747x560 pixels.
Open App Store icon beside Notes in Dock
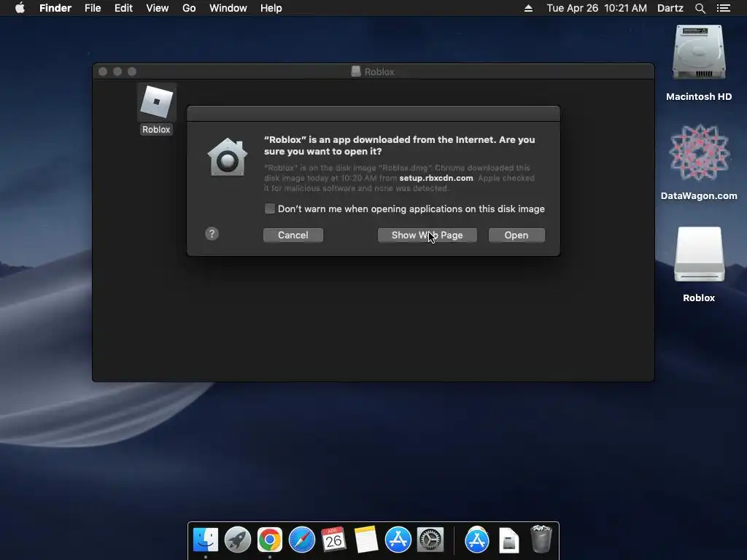pos(398,540)
